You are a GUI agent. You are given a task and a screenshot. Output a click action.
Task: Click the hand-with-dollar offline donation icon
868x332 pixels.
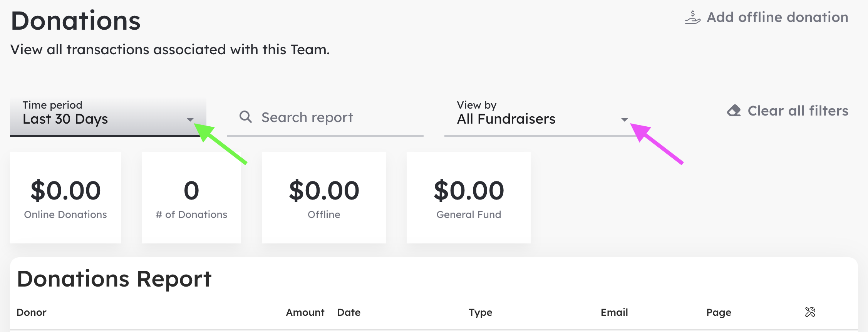pos(692,17)
